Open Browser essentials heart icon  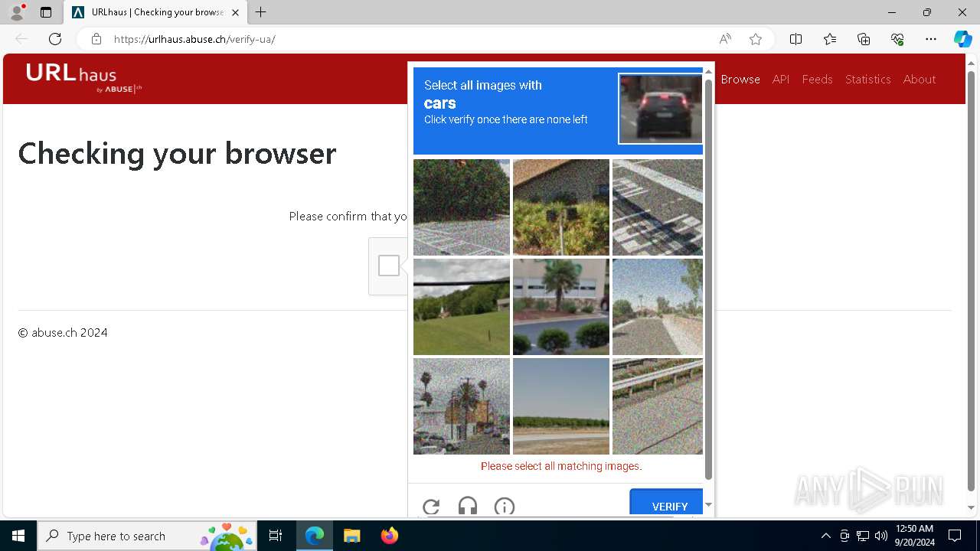pos(897,39)
